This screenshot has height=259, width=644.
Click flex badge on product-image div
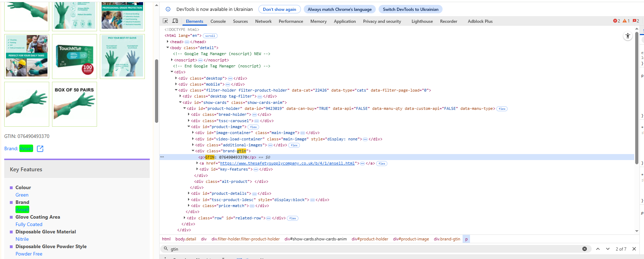click(253, 127)
